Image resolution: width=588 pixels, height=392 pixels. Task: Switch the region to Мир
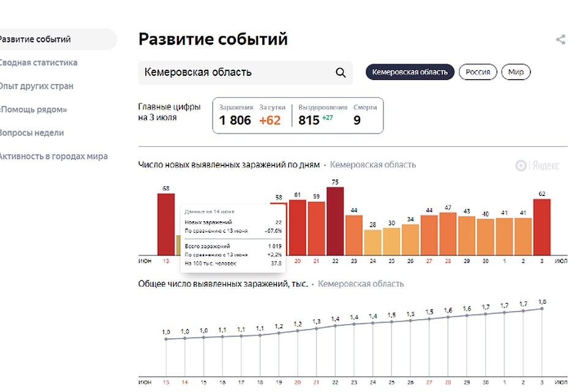516,72
